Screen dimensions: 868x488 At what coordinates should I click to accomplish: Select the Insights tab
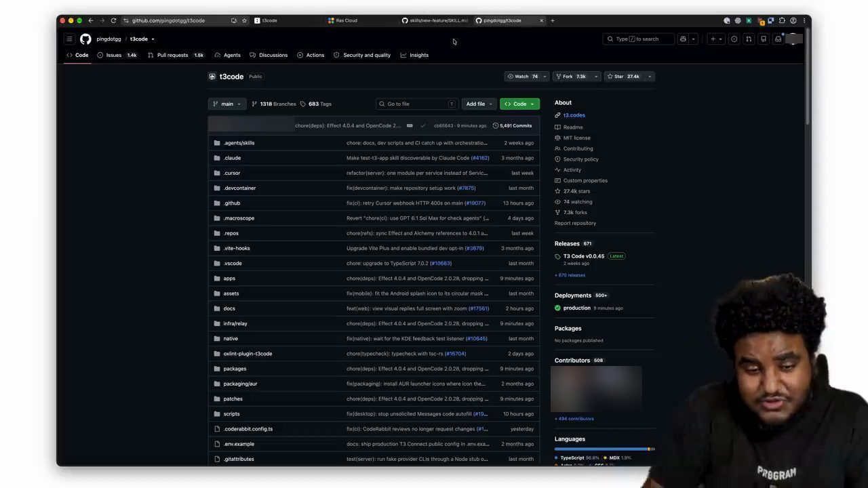[x=414, y=55]
